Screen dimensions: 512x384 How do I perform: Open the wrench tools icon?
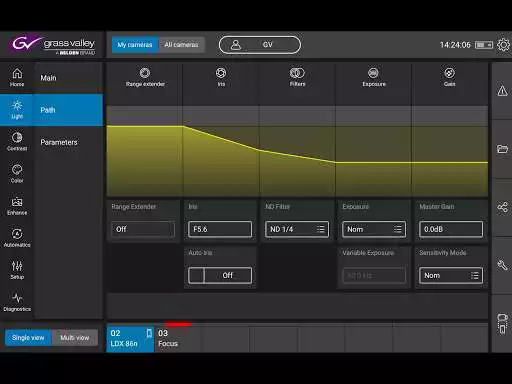pos(502,265)
